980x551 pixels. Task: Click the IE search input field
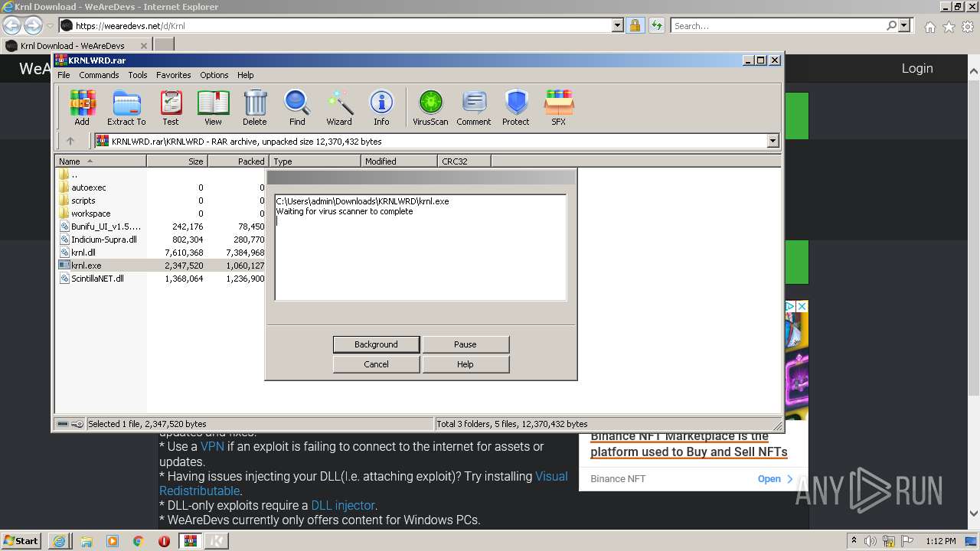tap(777, 25)
